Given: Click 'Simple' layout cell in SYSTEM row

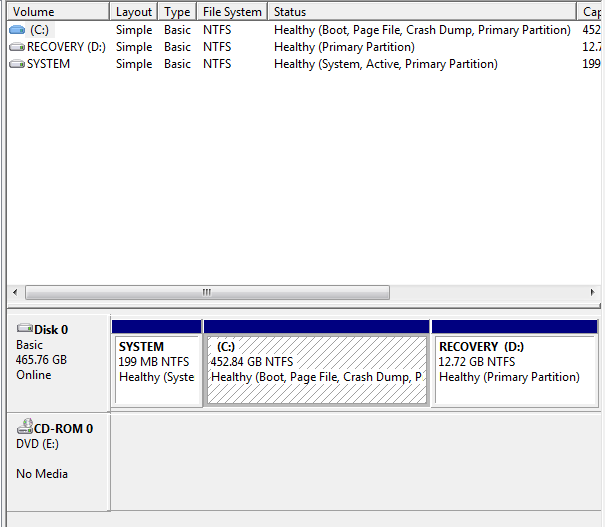Looking at the screenshot, I should click(x=134, y=64).
